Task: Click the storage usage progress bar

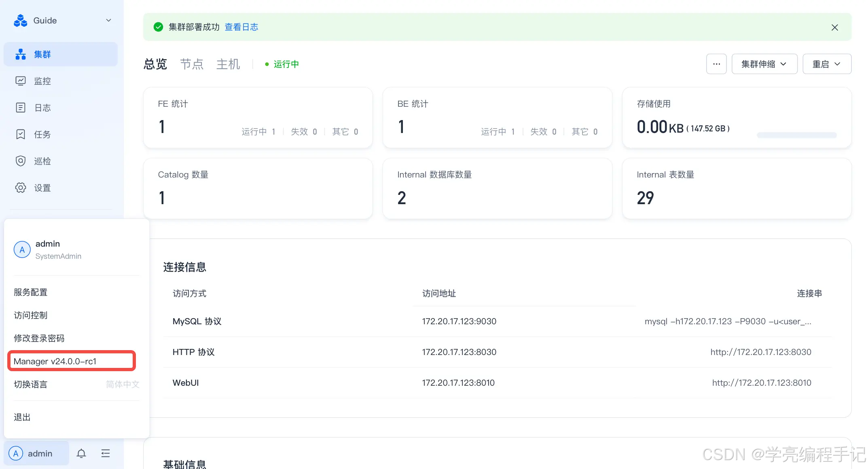Action: pyautogui.click(x=796, y=135)
